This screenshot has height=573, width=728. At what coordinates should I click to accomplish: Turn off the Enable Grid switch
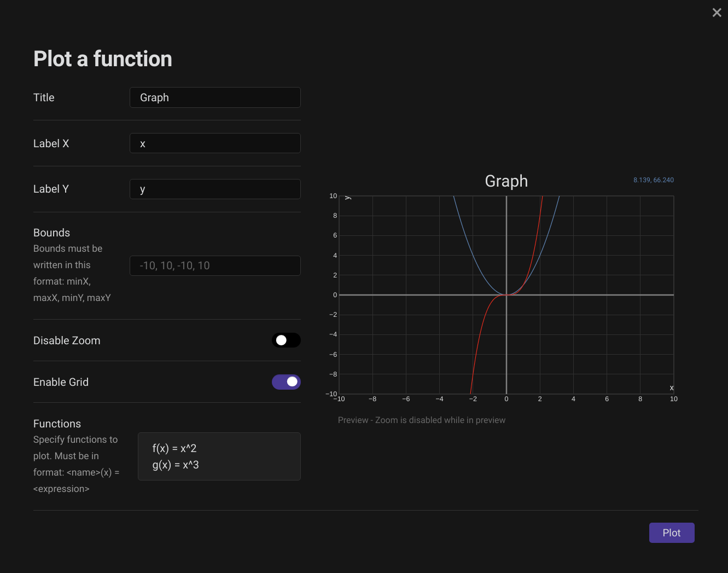[x=286, y=381]
